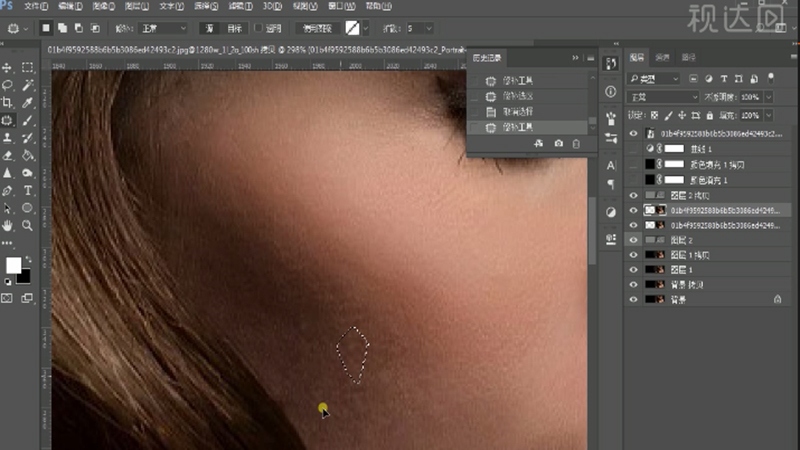
Task: Select the History Brush tool
Action: coord(28,138)
